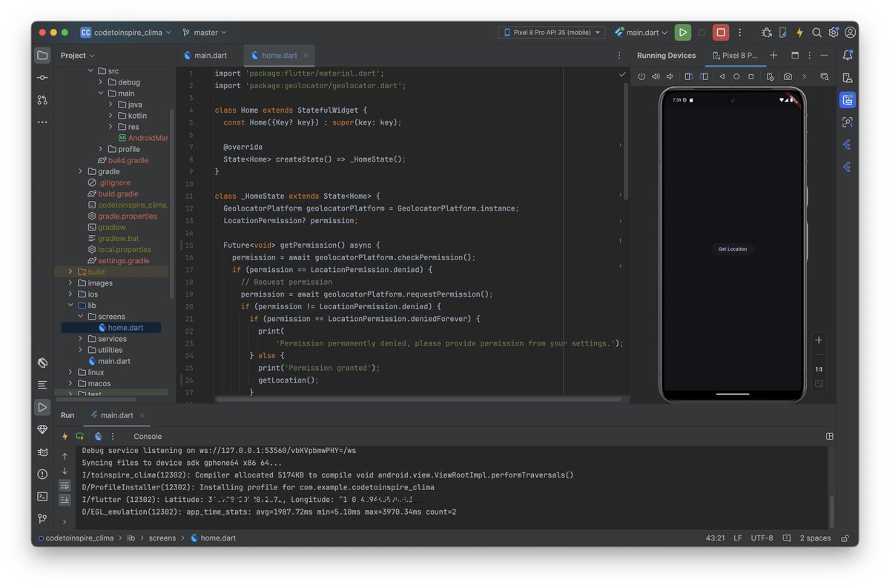The height and width of the screenshot is (588, 890).
Task: Take a screenshot using the emulator camera icon
Action: (x=788, y=76)
